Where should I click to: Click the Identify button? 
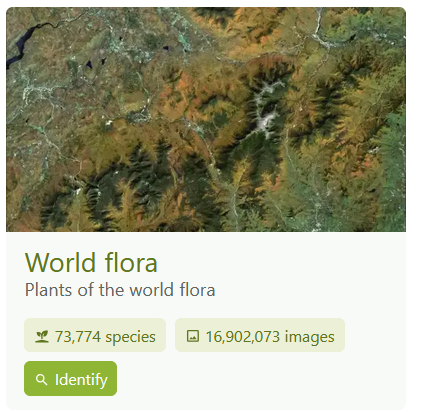point(70,378)
